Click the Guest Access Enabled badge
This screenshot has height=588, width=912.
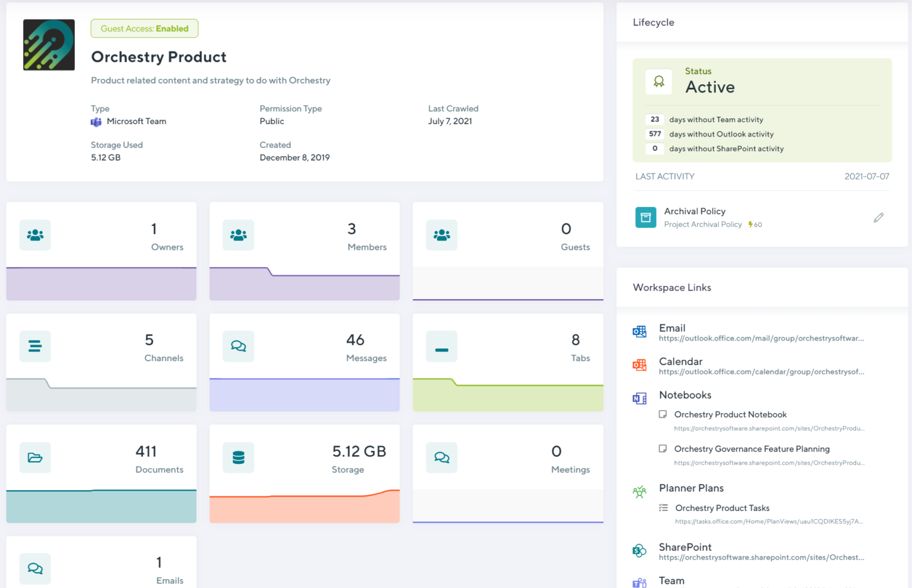144,28
